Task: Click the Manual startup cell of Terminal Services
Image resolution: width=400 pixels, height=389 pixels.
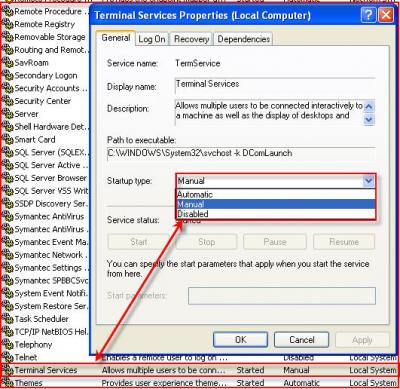Action: [296, 370]
